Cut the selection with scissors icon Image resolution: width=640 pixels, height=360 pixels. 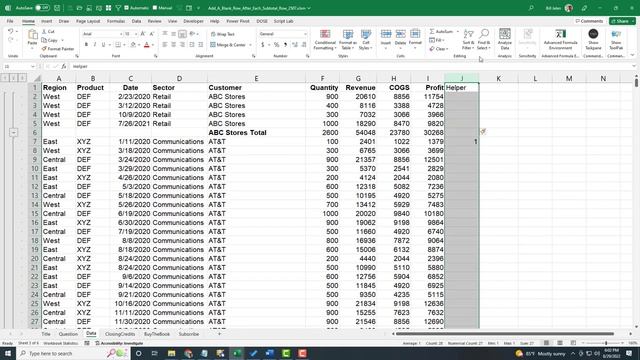pyautogui.click(x=48, y=31)
